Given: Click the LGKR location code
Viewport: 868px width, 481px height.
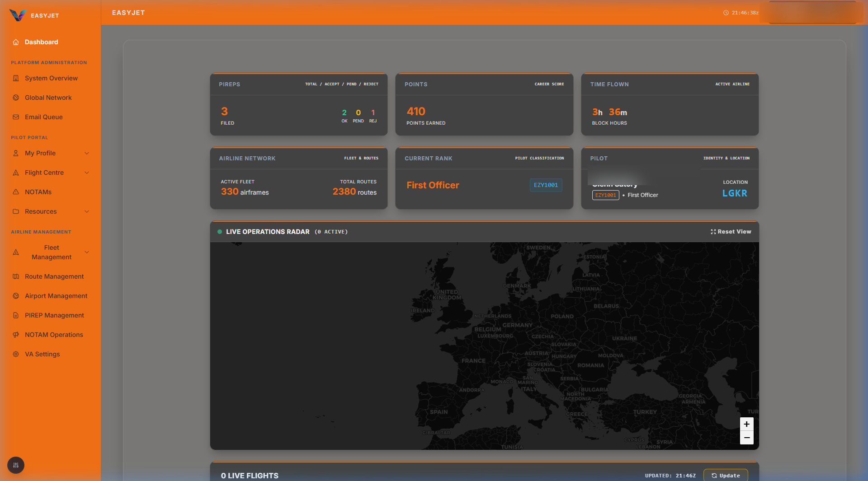Looking at the screenshot, I should click(735, 193).
